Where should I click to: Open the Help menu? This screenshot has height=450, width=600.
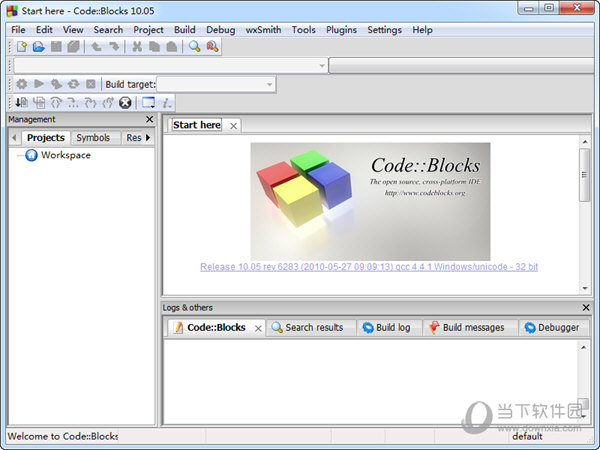coord(422,30)
